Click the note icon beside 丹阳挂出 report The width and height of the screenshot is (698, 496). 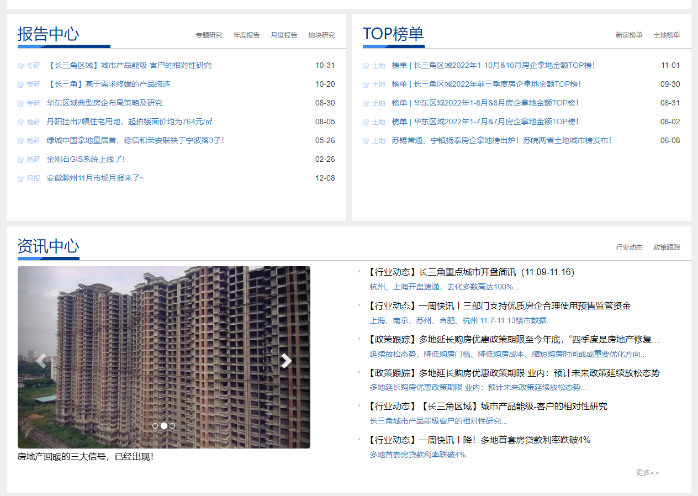tap(20, 122)
